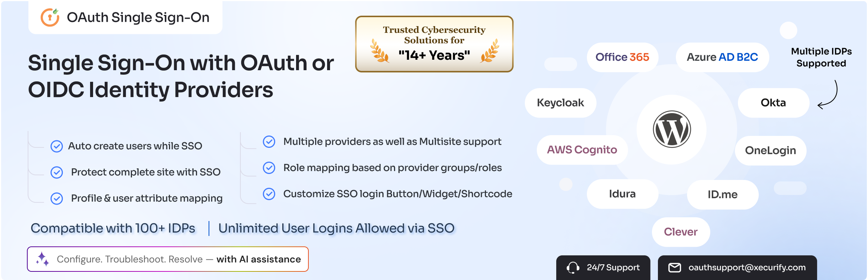Viewport: 868px width, 280px height.
Task: Choose the Okta provider pill
Action: coord(773,103)
